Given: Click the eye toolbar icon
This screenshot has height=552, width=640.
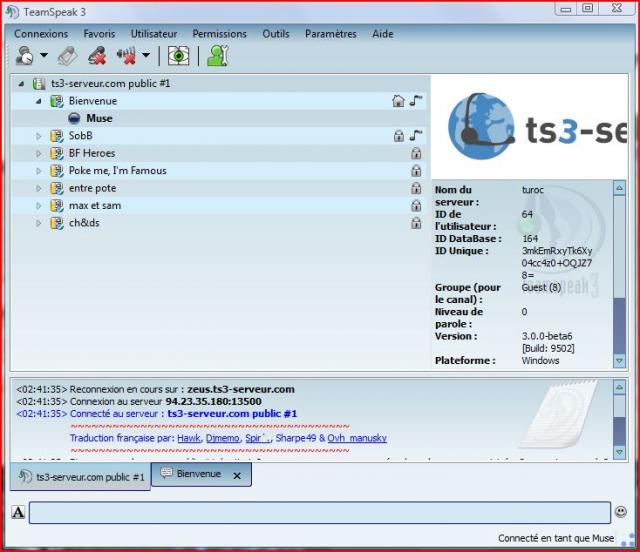Looking at the screenshot, I should point(178,56).
